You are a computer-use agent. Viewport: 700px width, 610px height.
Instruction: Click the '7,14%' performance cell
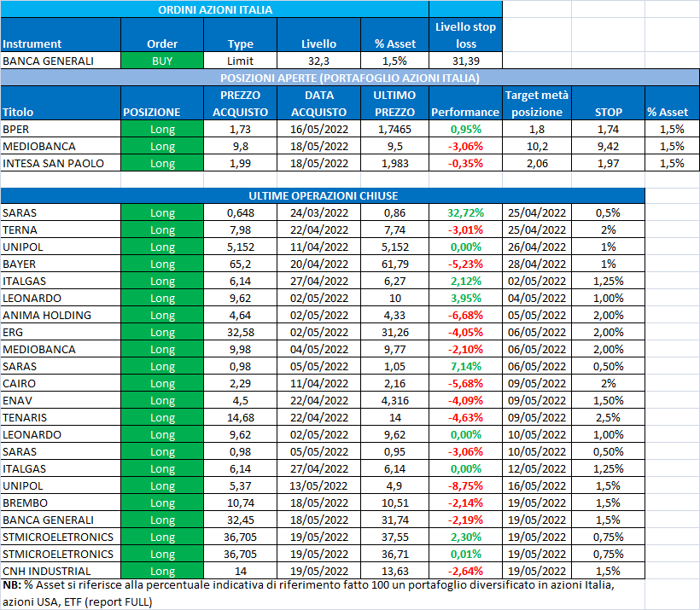tap(465, 366)
